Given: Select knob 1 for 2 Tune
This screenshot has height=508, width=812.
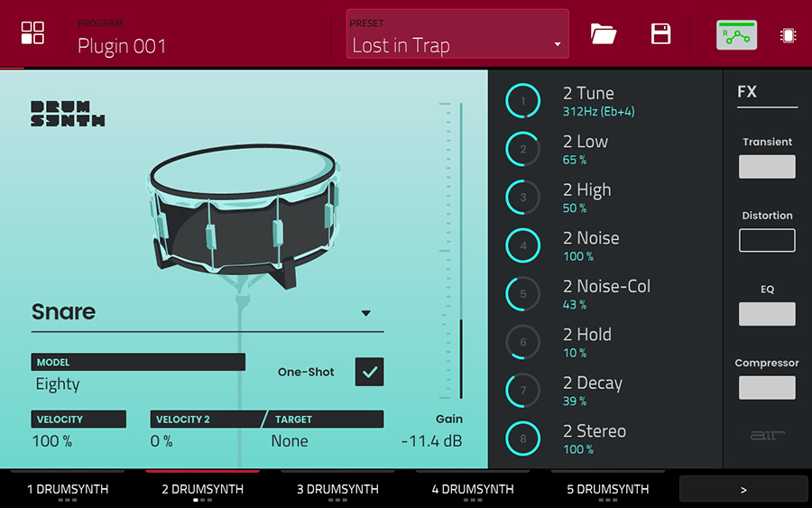Looking at the screenshot, I should pyautogui.click(x=523, y=101).
